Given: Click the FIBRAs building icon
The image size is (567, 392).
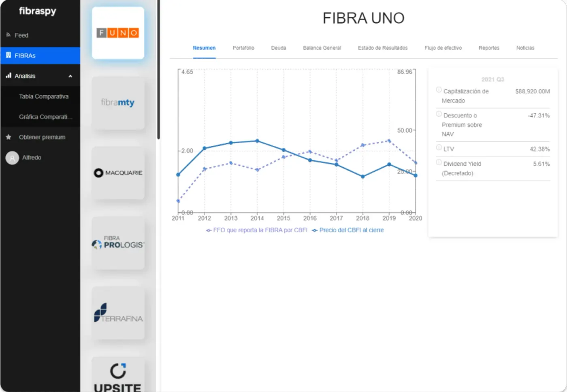Looking at the screenshot, I should (8, 55).
